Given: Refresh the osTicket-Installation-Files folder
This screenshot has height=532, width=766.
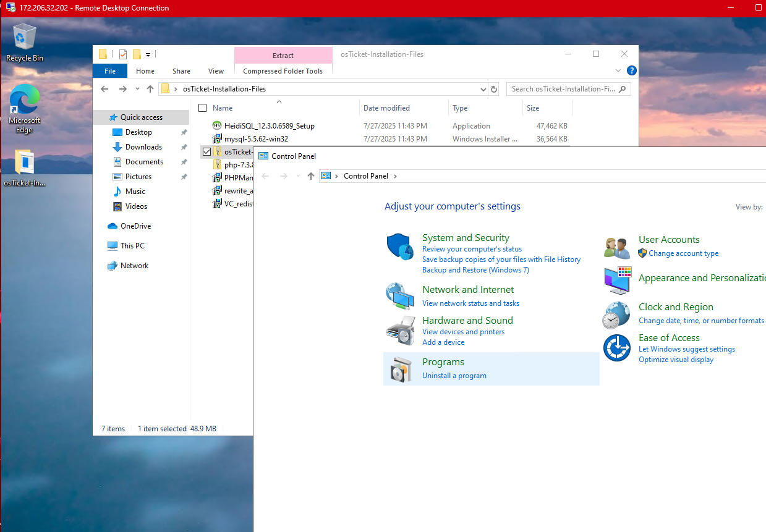Looking at the screenshot, I should click(494, 89).
